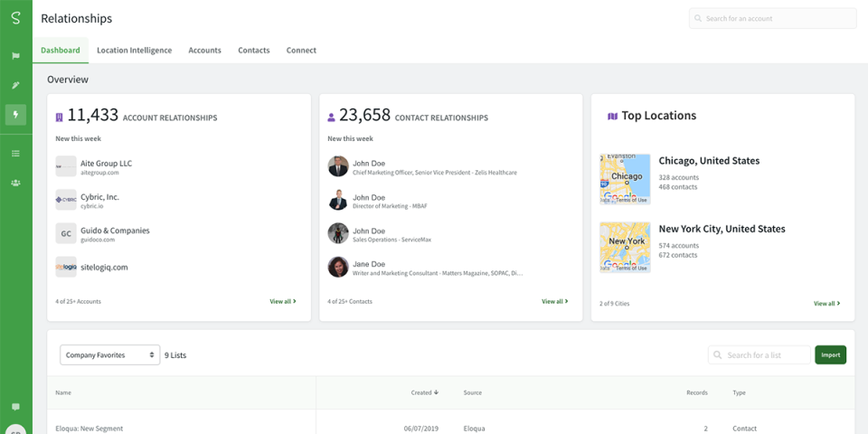Open the list icon in sidebar
Image resolution: width=868 pixels, height=434 pixels.
tap(15, 154)
